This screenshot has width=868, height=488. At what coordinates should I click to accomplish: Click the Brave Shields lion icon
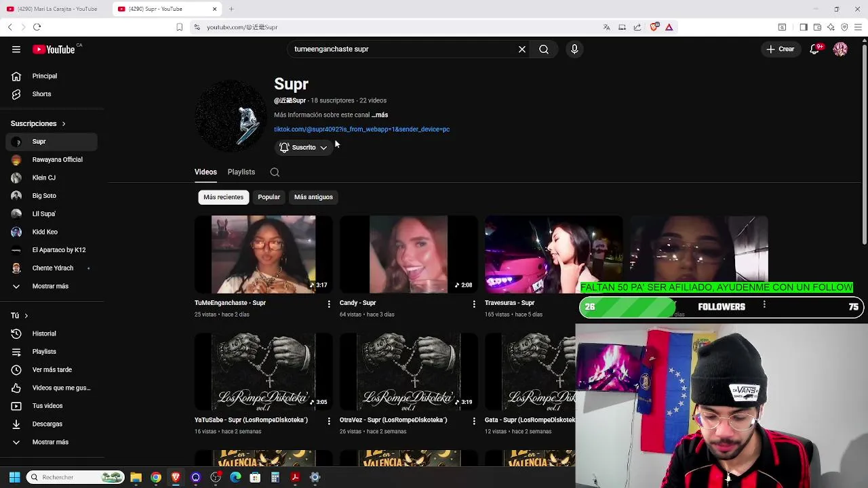click(x=654, y=27)
